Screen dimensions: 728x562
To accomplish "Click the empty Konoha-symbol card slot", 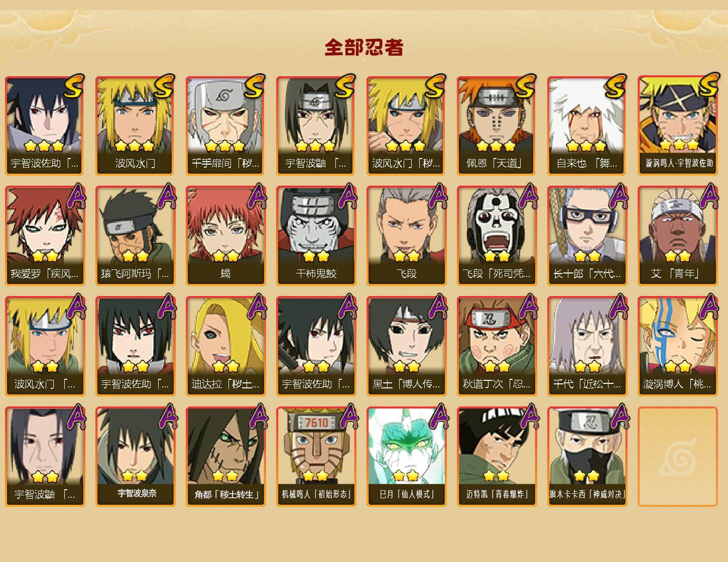I will (678, 457).
